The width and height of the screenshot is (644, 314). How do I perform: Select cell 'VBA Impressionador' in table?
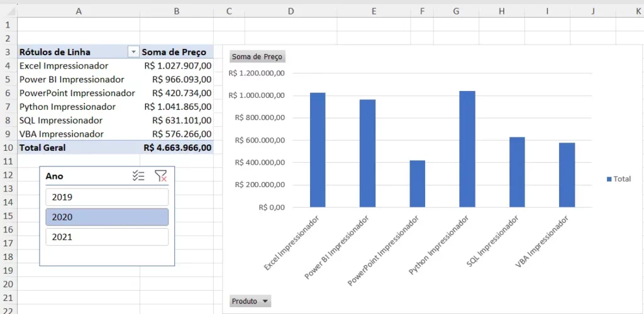click(x=79, y=134)
